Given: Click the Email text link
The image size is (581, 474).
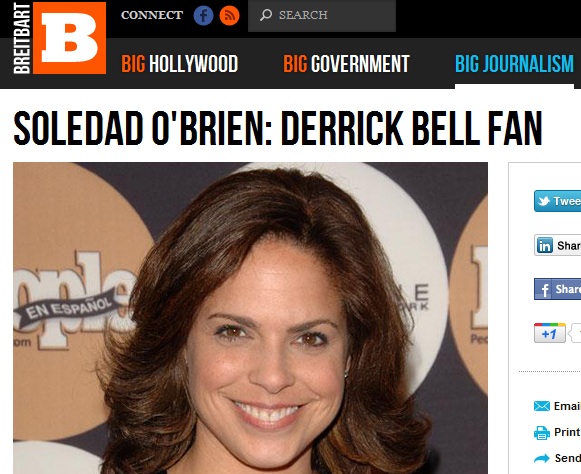Looking at the screenshot, I should point(567,406).
